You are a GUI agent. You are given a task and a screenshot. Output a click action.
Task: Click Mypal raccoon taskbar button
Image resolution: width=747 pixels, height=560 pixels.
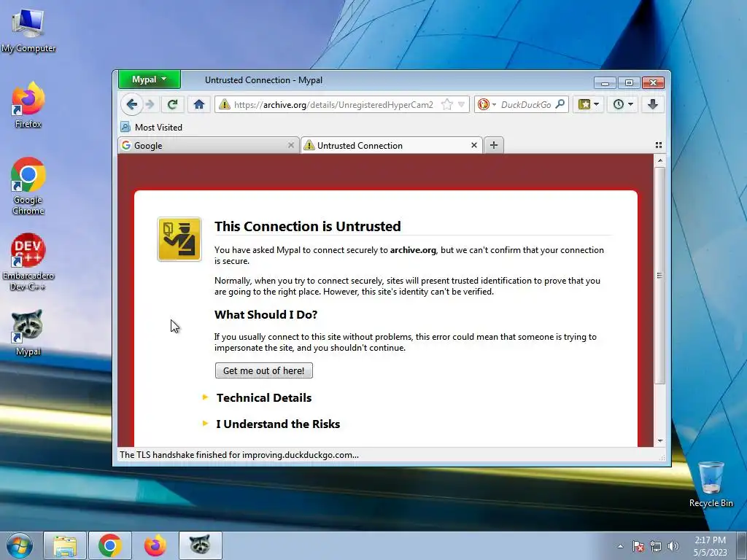point(201,545)
